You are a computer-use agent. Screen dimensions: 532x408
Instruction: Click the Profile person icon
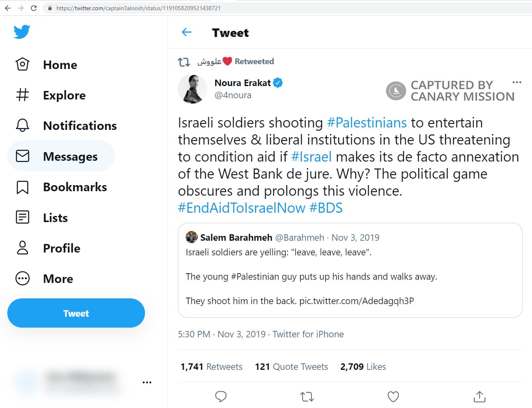coord(23,248)
